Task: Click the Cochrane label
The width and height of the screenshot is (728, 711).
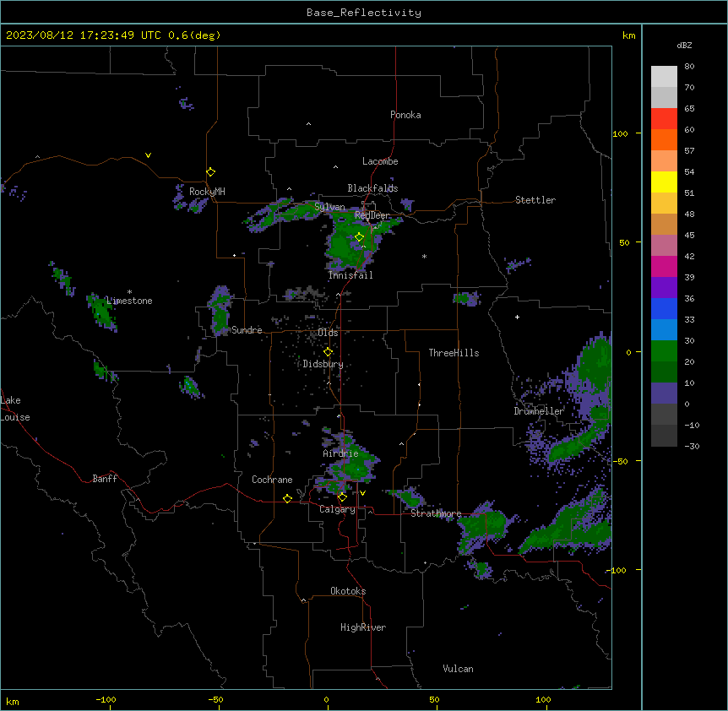Action: pyautogui.click(x=272, y=480)
